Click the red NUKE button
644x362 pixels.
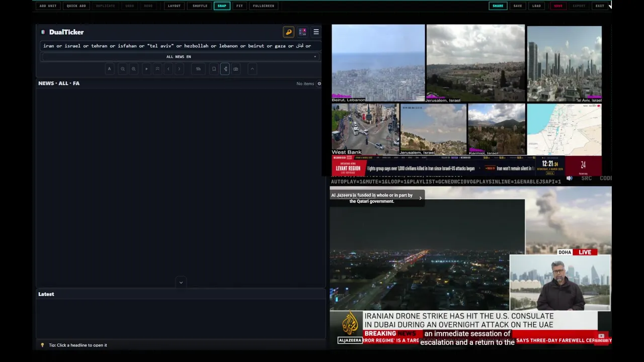(558, 6)
